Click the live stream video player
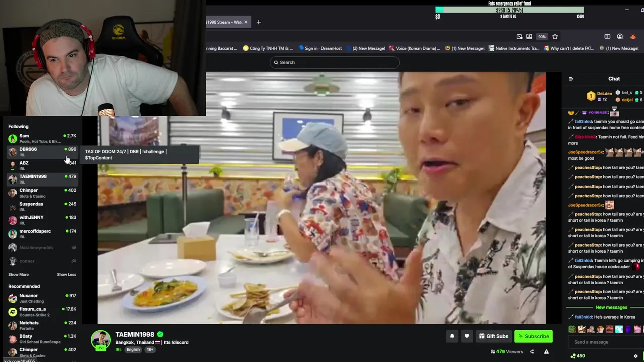 click(x=321, y=198)
